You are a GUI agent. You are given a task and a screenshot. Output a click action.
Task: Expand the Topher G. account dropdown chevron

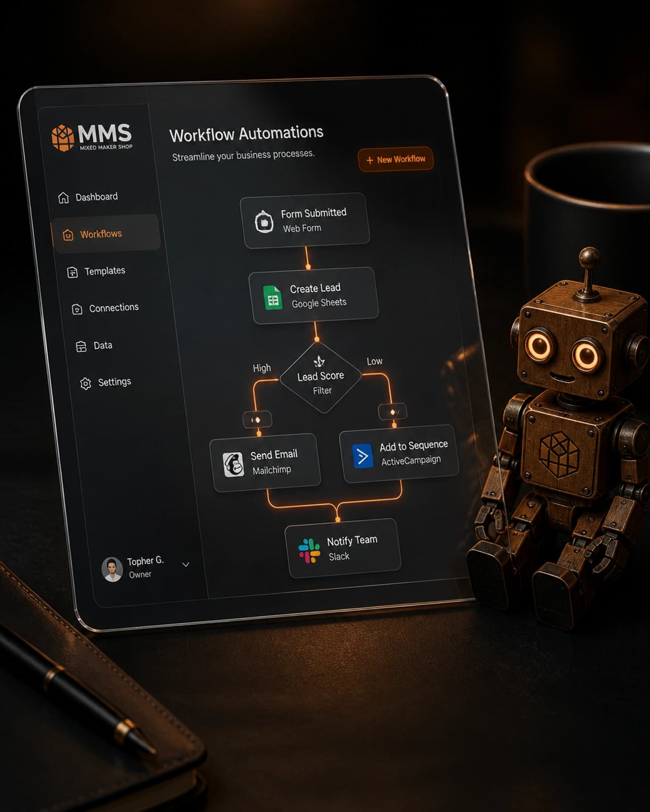point(186,564)
